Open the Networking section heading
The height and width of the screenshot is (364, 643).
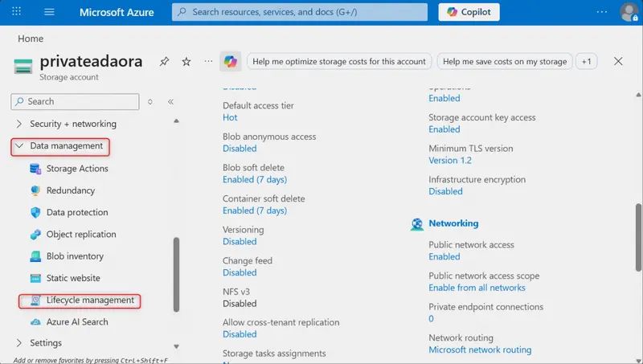pyautogui.click(x=453, y=223)
